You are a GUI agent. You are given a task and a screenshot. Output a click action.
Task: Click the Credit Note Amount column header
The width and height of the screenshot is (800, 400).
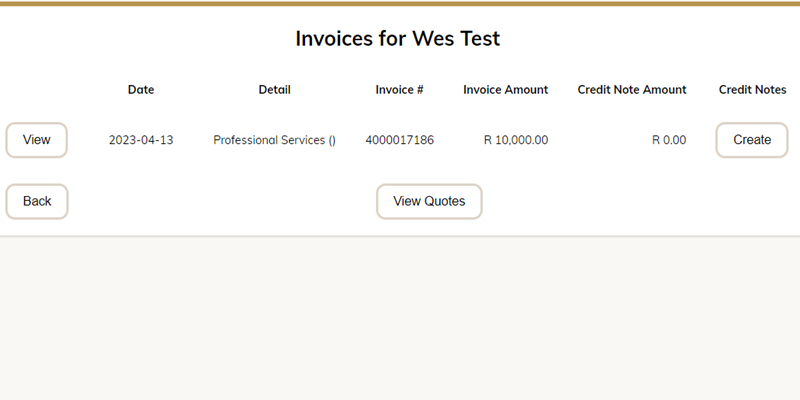click(632, 90)
